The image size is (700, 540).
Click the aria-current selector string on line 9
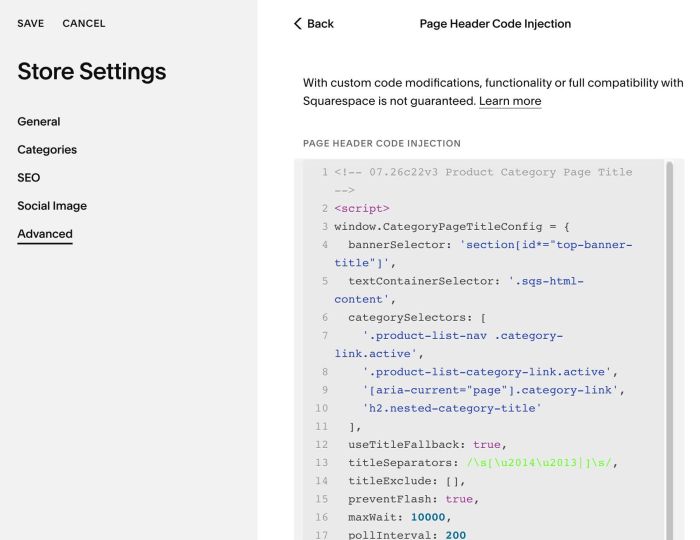[x=490, y=390]
